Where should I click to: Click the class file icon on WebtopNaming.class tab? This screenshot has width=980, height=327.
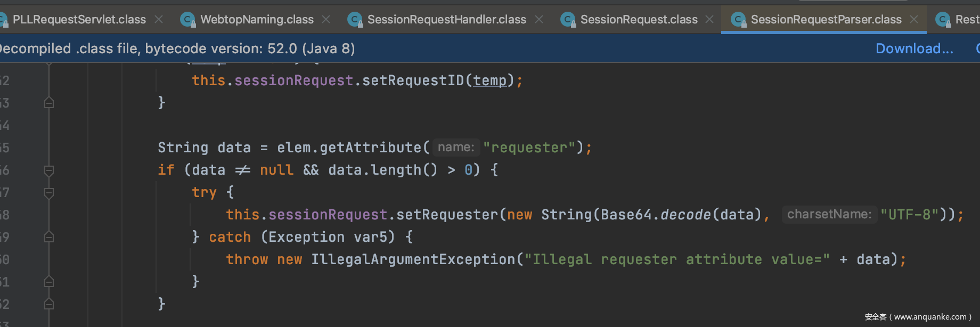[188, 20]
